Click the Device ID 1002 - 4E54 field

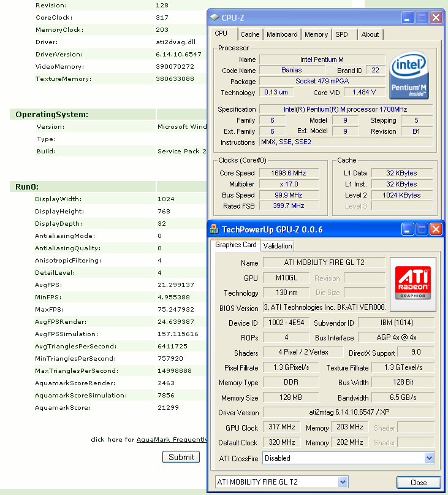286,322
